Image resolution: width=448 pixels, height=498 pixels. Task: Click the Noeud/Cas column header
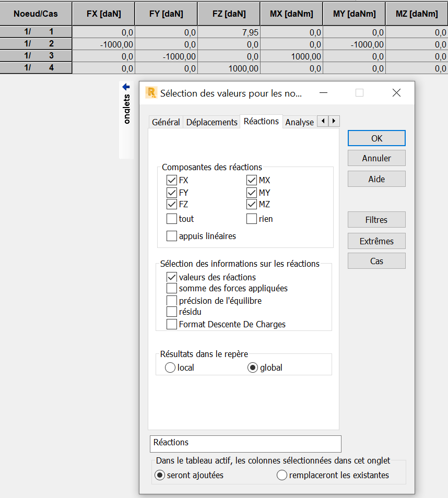click(36, 14)
